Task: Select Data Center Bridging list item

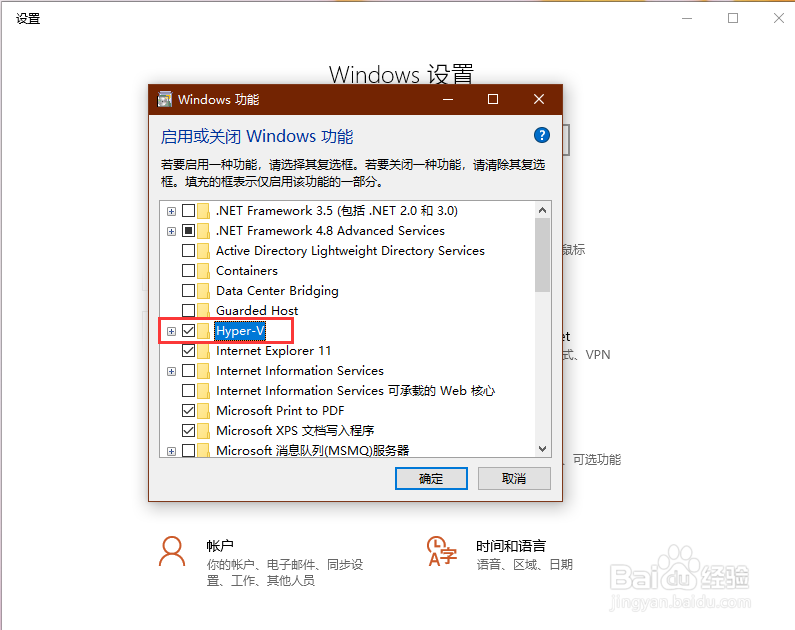Action: 277,291
